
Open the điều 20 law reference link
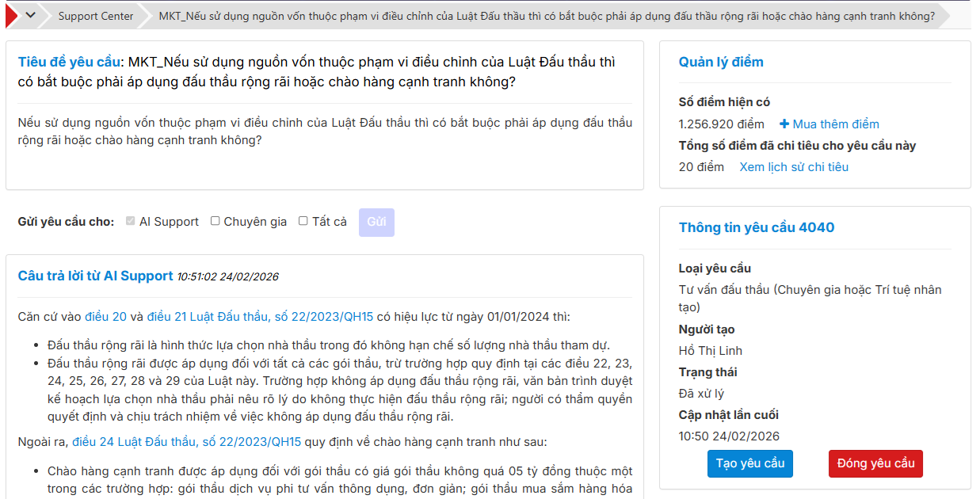point(105,317)
